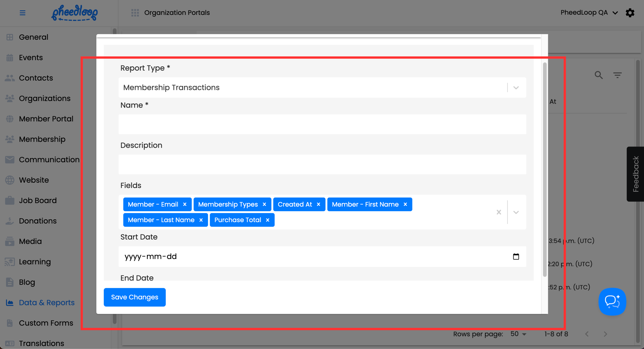This screenshot has width=644, height=349.
Task: Clear all selected fields
Action: (x=499, y=212)
